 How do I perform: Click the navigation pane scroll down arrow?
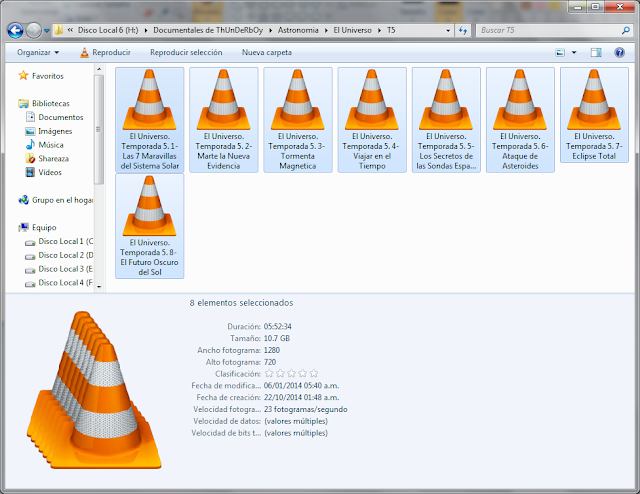99,287
